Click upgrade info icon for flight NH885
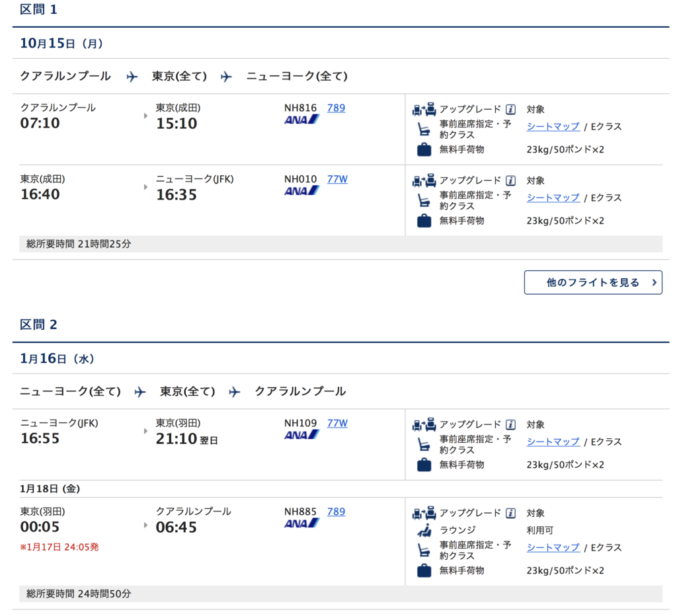This screenshot has width=677, height=616. [510, 514]
